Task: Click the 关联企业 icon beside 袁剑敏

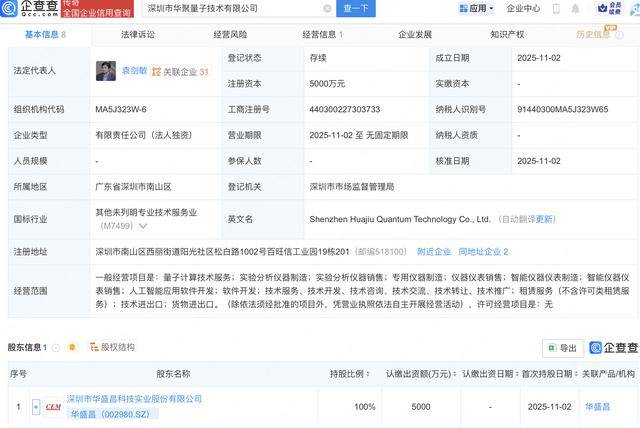Action: point(155,72)
